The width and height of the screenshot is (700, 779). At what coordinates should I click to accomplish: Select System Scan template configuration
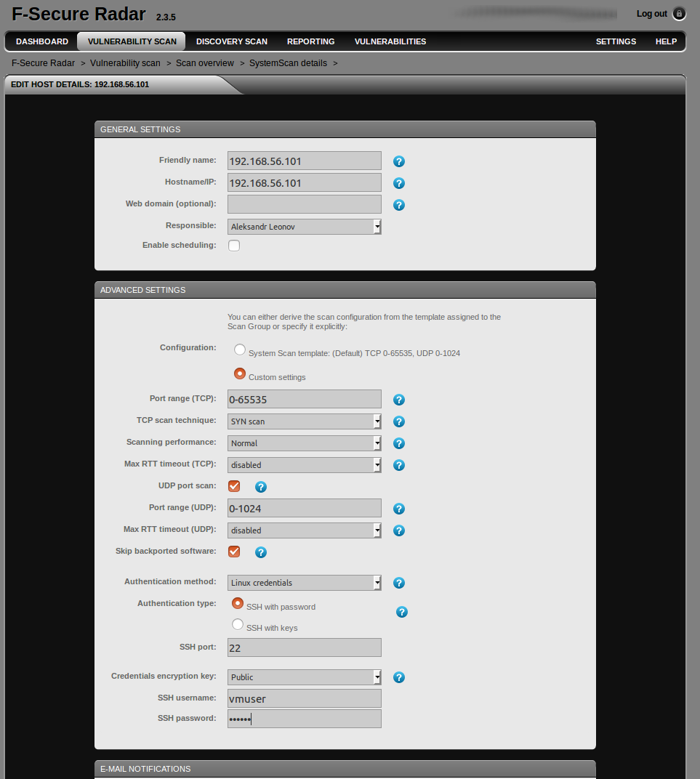pyautogui.click(x=240, y=350)
